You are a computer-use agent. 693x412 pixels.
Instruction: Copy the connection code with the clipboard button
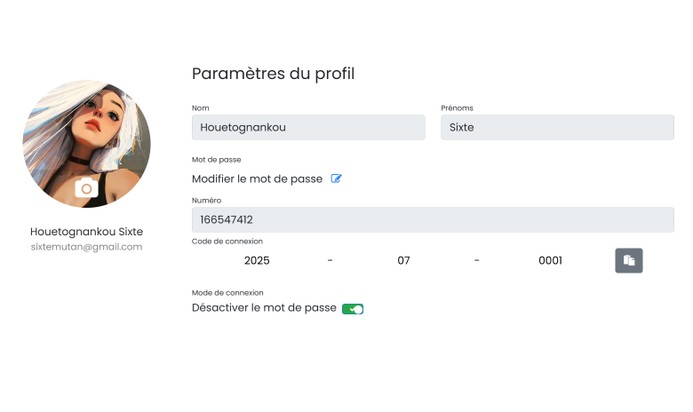click(628, 260)
